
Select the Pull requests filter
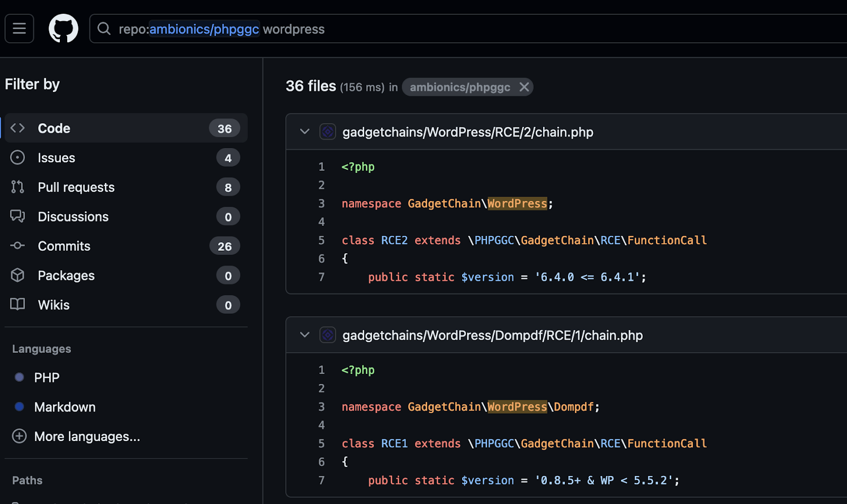126,187
